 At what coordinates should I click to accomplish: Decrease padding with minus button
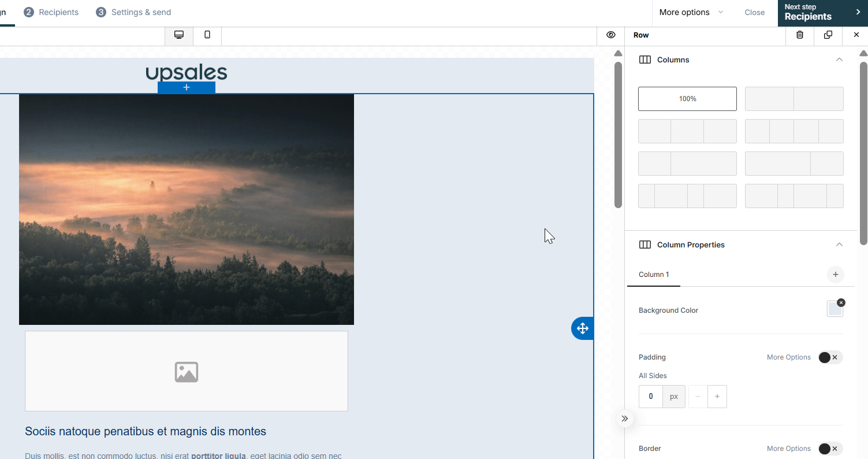coord(698,397)
